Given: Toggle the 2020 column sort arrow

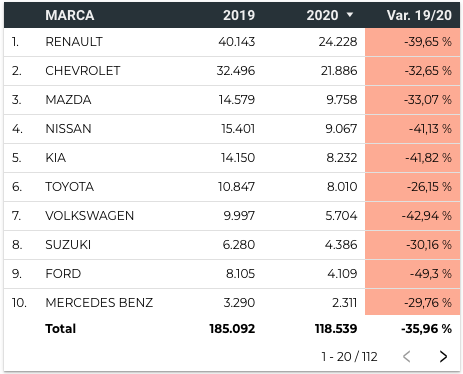Looking at the screenshot, I should tap(350, 15).
